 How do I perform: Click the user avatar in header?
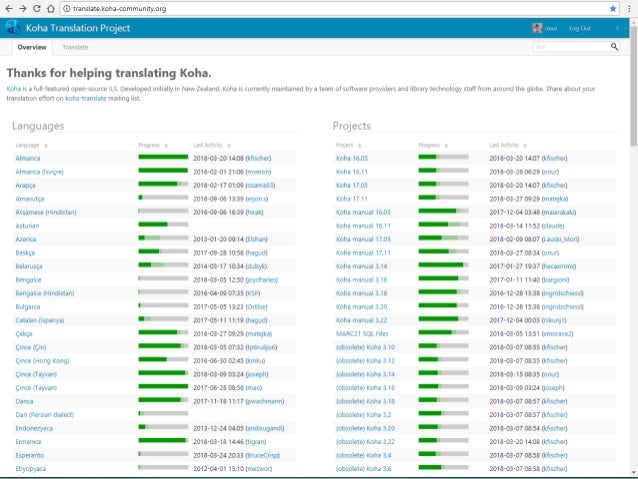coord(537,28)
